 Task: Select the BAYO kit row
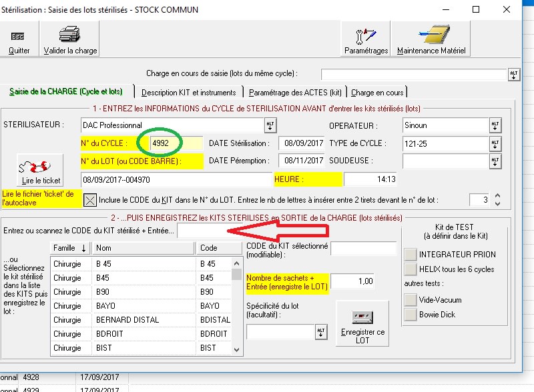pyautogui.click(x=141, y=306)
